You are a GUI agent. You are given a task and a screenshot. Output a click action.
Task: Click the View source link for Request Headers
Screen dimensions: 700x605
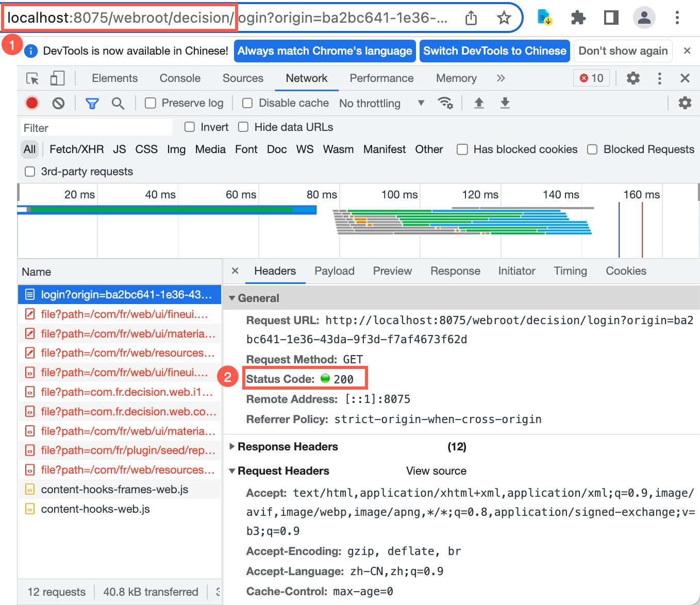[x=436, y=470]
